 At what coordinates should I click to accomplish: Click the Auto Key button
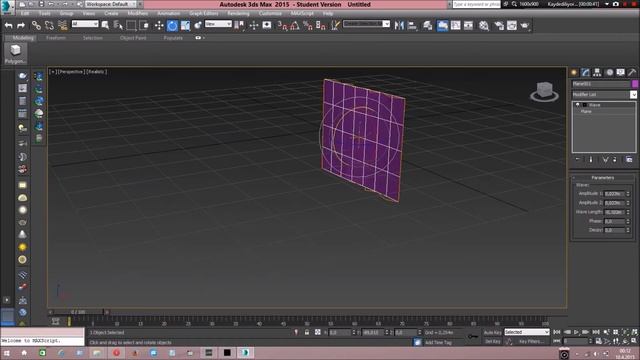pos(493,333)
